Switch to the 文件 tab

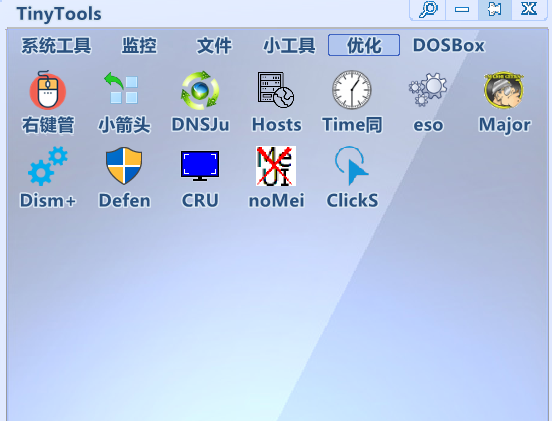214,45
